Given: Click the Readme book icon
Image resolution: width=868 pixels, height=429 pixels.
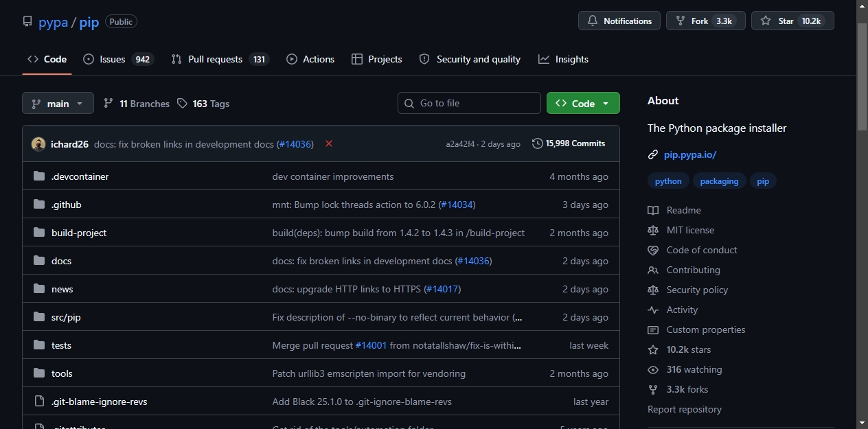Looking at the screenshot, I should tap(653, 210).
